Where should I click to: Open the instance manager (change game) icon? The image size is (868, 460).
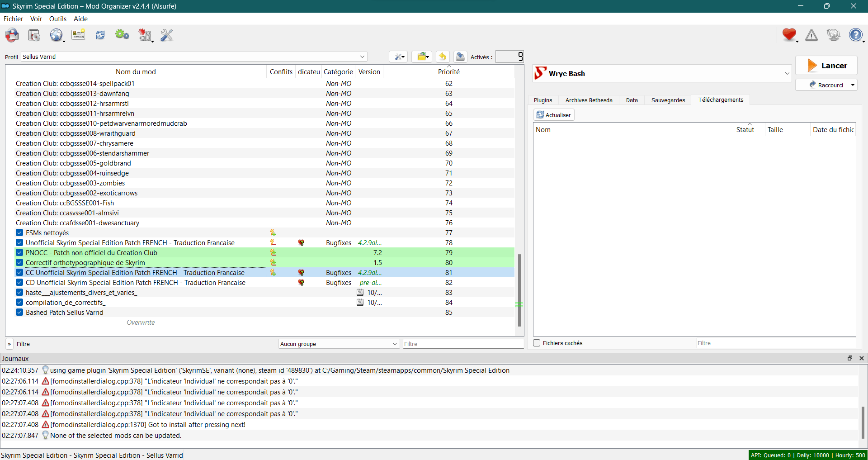(12, 35)
